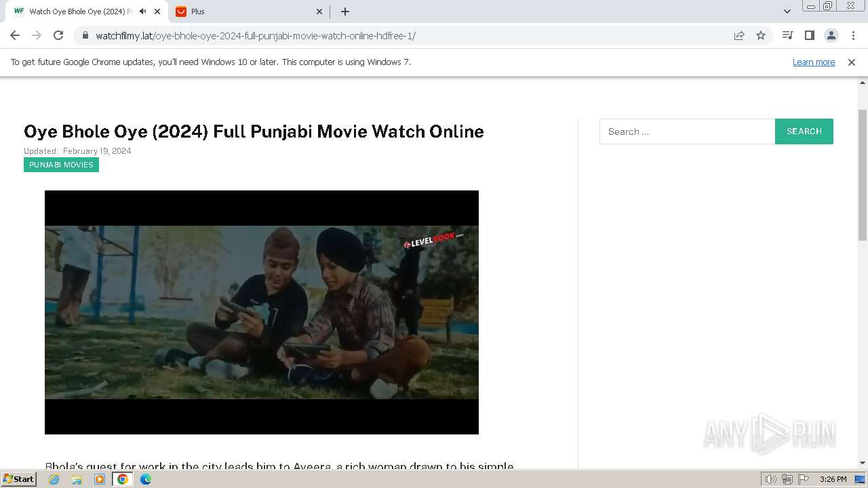This screenshot has height=488, width=868.
Task: Click the movie page title heading
Action: click(254, 131)
